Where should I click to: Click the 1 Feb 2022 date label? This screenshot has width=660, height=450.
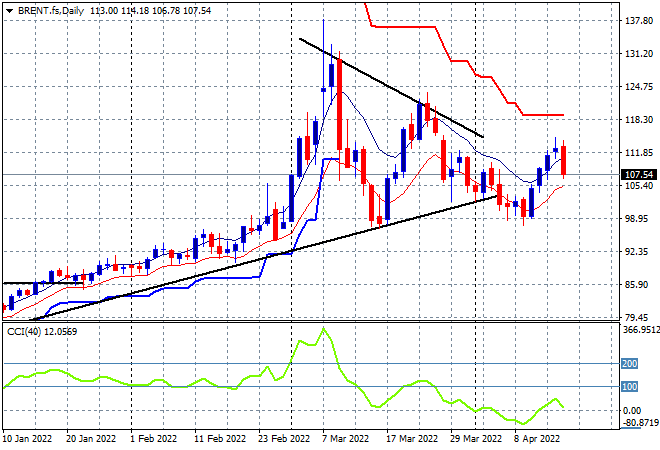[154, 439]
